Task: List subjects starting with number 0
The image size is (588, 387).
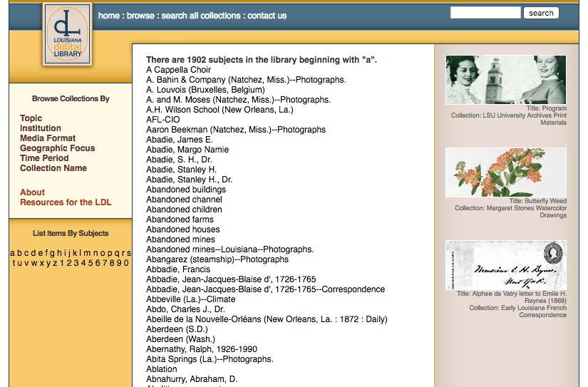Action: pyautogui.click(x=126, y=263)
